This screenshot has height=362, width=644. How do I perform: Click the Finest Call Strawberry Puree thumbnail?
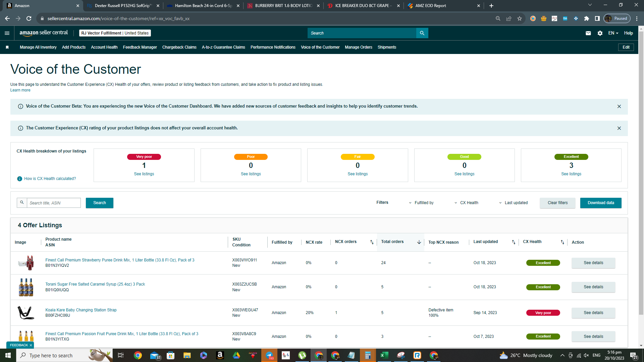coord(26,263)
